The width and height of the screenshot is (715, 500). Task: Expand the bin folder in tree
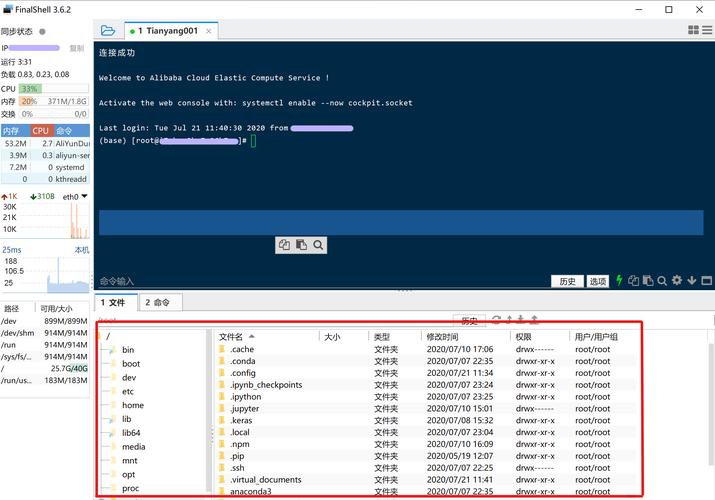[111, 350]
